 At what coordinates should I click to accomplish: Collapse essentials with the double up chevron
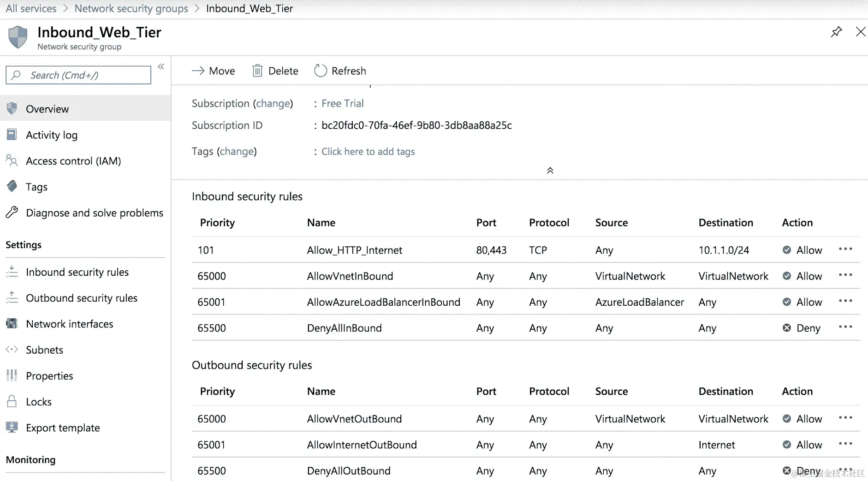pos(550,171)
